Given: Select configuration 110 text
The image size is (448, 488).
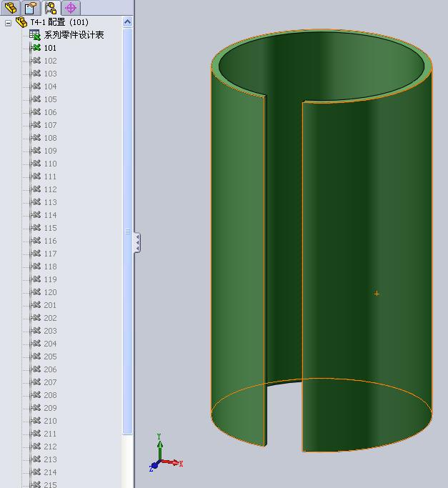Looking at the screenshot, I should [50, 164].
